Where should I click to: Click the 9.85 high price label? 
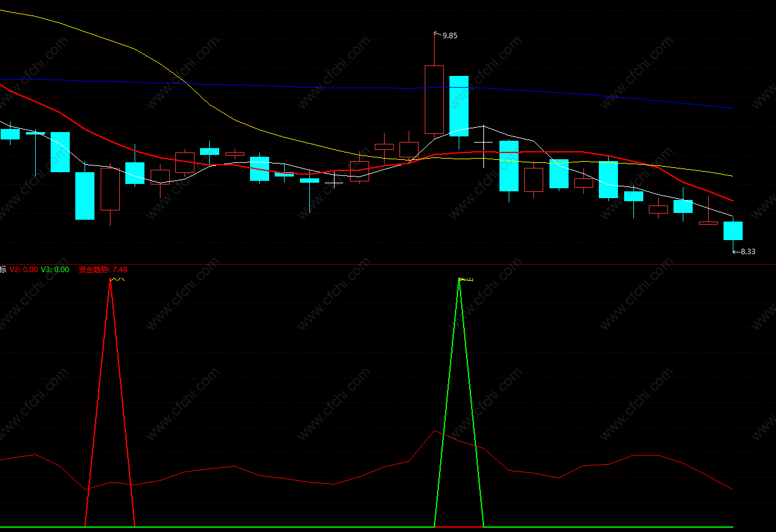[450, 36]
